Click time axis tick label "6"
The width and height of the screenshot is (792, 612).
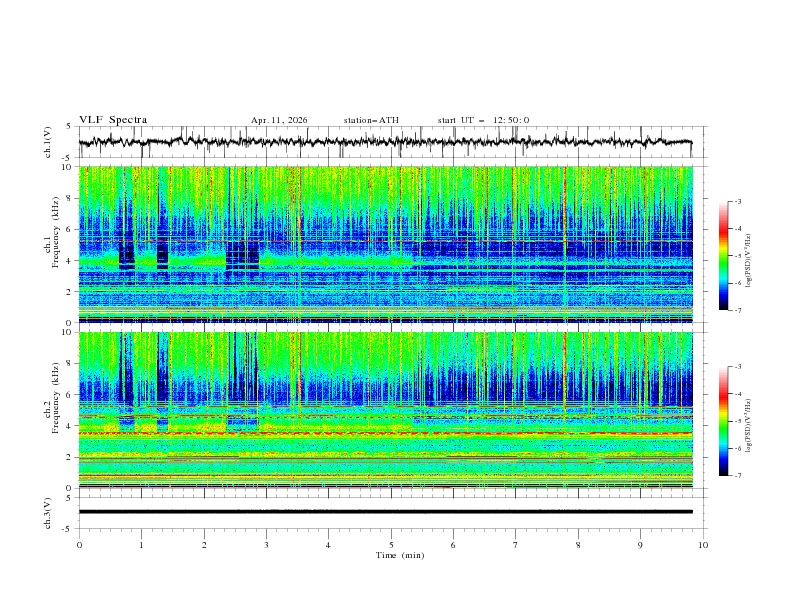point(453,545)
